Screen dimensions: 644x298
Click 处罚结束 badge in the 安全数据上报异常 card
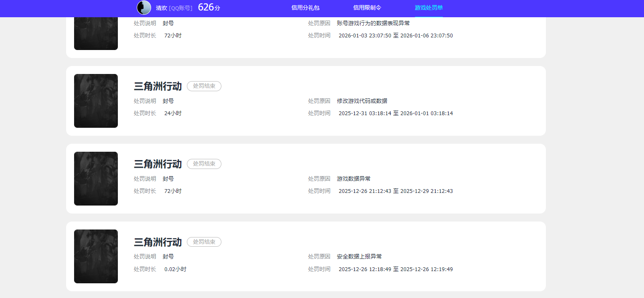click(204, 242)
